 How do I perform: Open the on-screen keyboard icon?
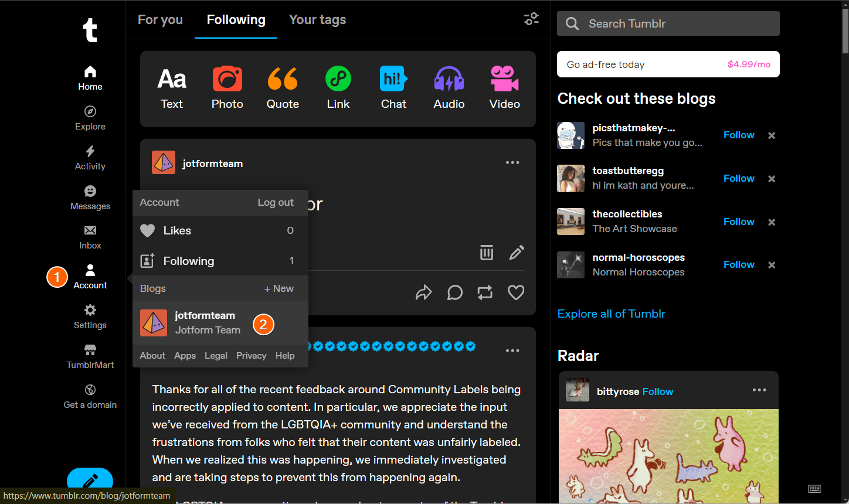pos(814,489)
